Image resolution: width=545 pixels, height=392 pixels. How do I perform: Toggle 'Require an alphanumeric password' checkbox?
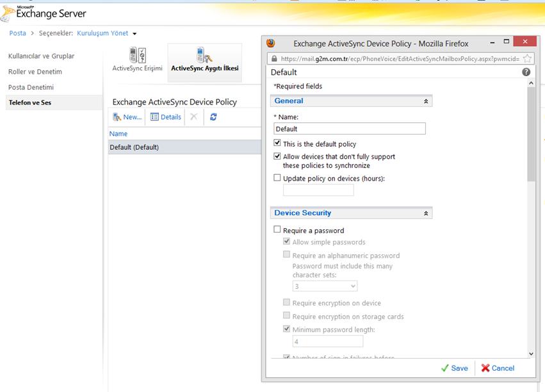click(x=286, y=254)
